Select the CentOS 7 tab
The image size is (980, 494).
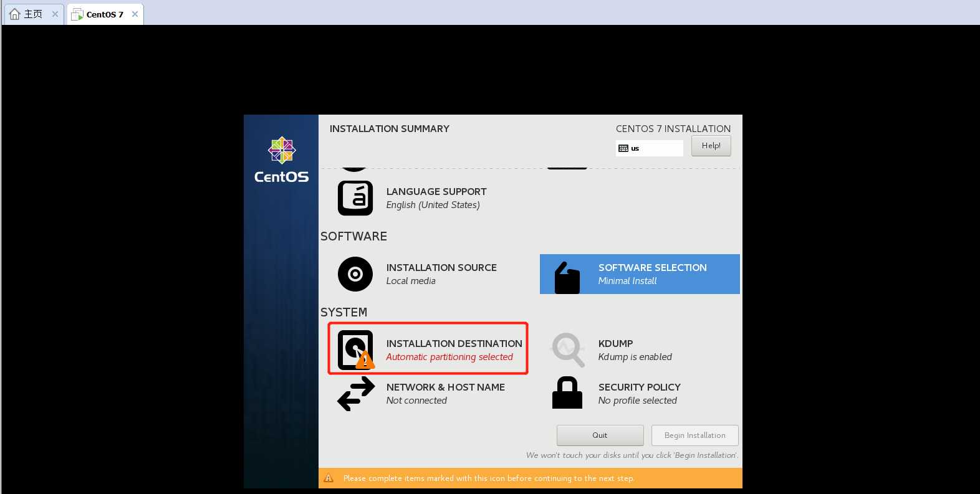105,14
